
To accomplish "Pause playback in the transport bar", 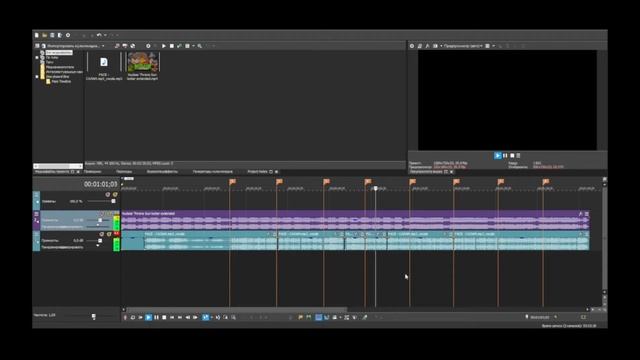I will [x=156, y=318].
